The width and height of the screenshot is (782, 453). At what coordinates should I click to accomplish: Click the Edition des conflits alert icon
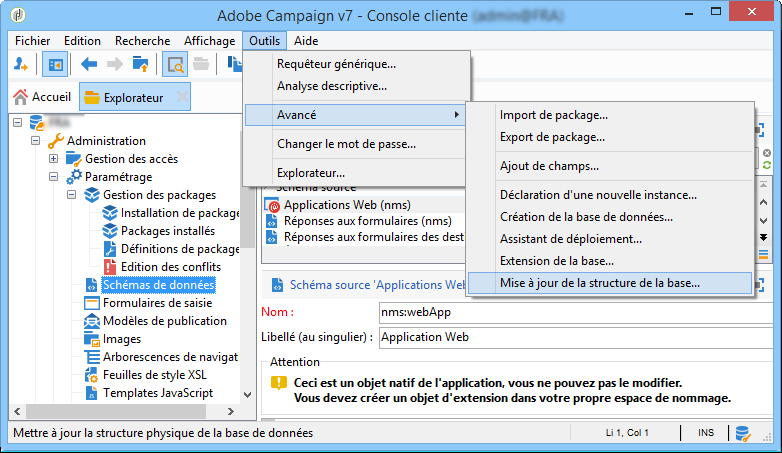[110, 266]
